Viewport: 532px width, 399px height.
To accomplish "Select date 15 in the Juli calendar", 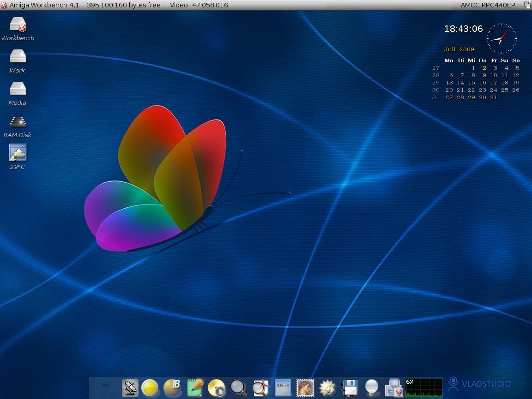I will (x=472, y=83).
